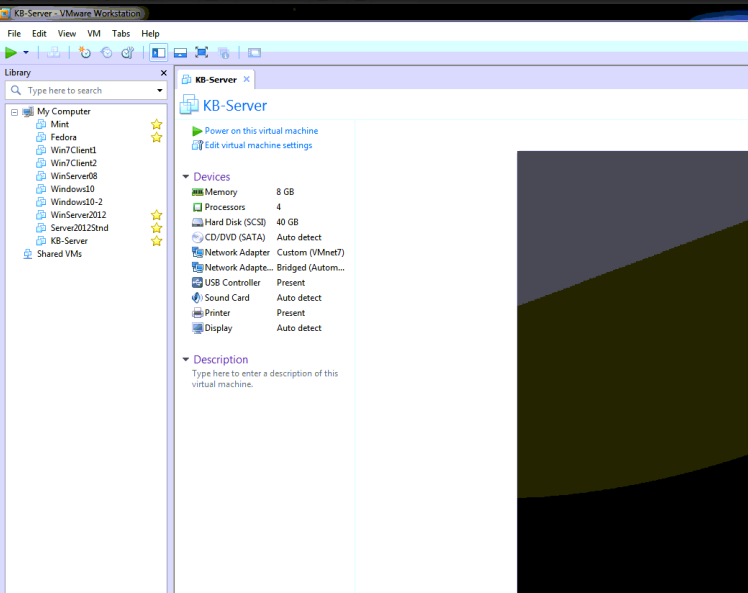The width and height of the screenshot is (748, 593).
Task: Switch to the KB-Server tab
Action: pyautogui.click(x=216, y=80)
